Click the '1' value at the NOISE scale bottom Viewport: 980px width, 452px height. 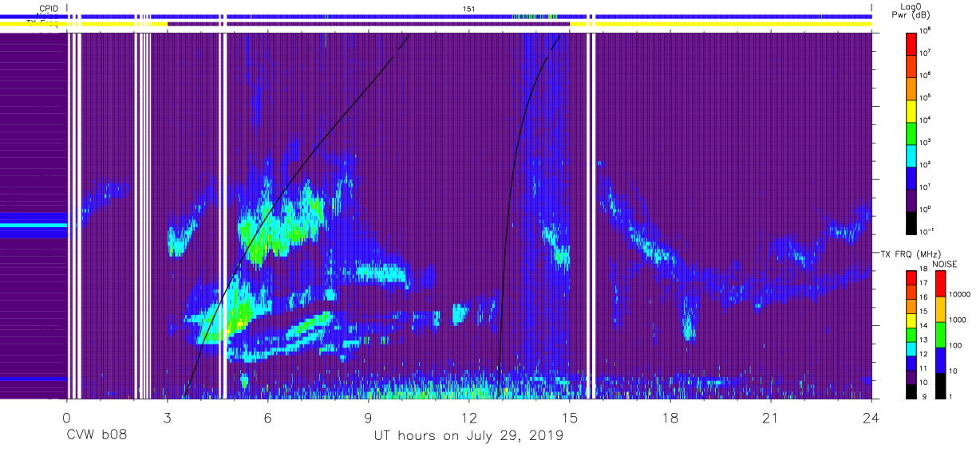tap(952, 396)
